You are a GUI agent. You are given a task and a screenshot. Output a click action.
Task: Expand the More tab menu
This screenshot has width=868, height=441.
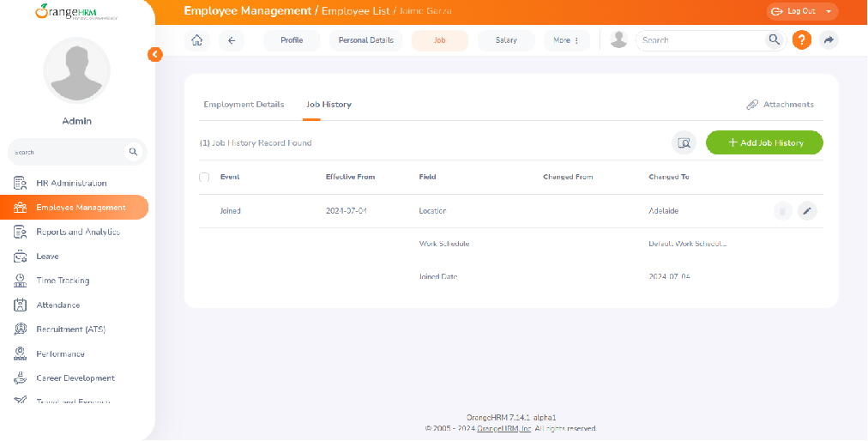(566, 40)
